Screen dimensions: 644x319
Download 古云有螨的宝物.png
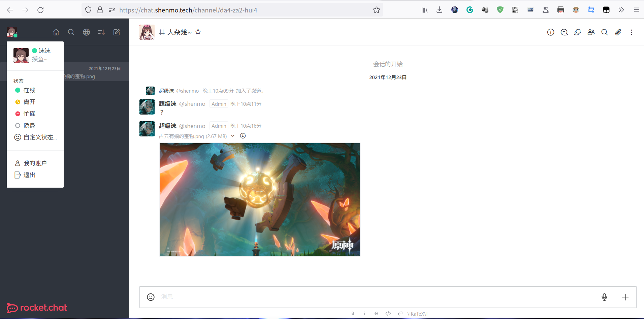pyautogui.click(x=243, y=136)
